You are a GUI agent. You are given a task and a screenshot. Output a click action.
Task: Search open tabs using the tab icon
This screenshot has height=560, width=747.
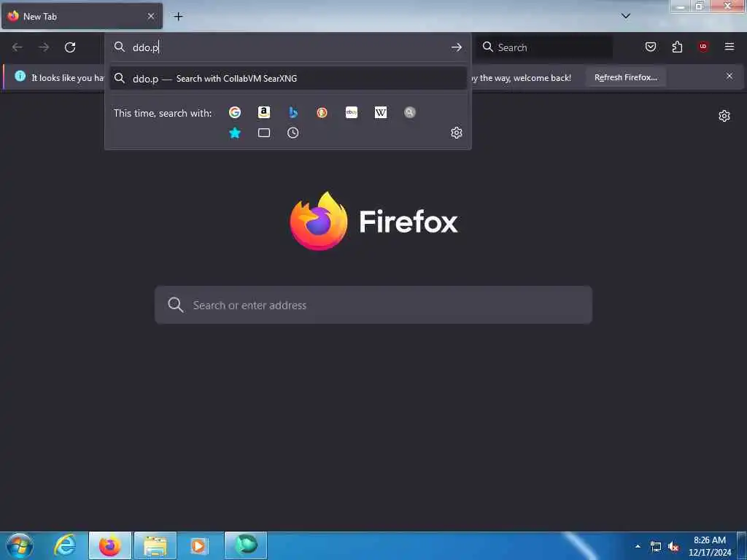pyautogui.click(x=264, y=133)
